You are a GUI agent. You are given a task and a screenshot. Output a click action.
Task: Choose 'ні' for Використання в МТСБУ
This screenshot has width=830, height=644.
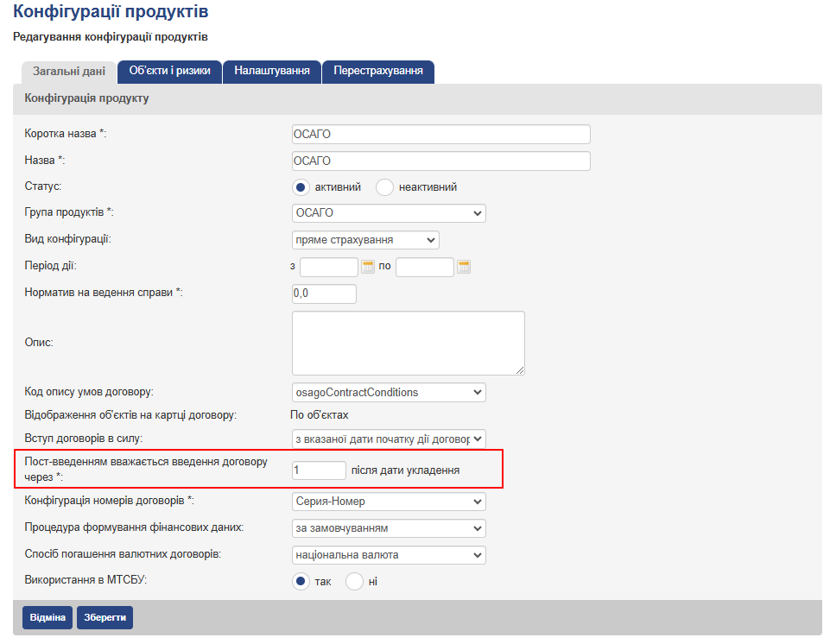354,582
